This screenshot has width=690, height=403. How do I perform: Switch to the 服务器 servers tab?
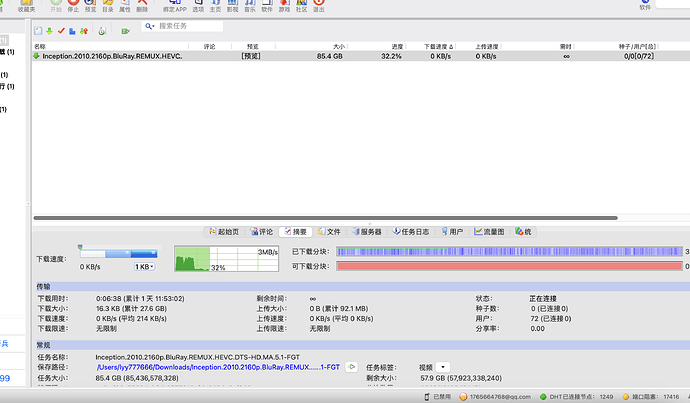point(367,232)
